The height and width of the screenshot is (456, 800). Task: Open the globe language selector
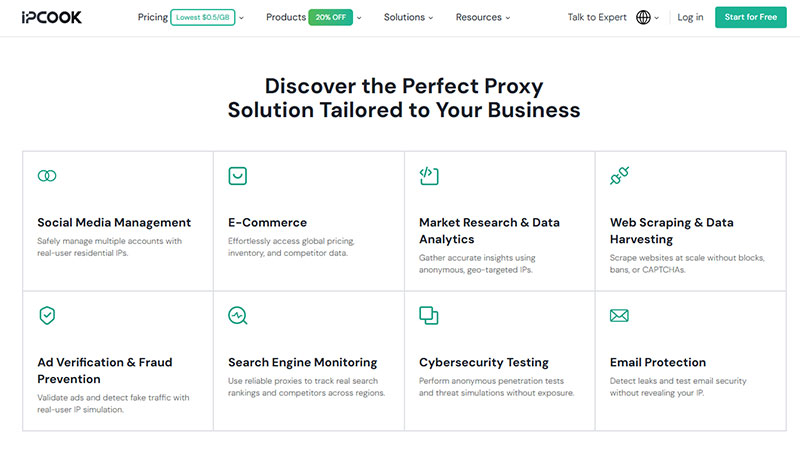coord(647,17)
